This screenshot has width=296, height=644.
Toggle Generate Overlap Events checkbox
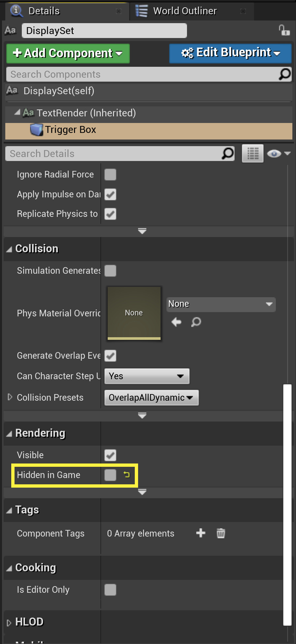110,356
